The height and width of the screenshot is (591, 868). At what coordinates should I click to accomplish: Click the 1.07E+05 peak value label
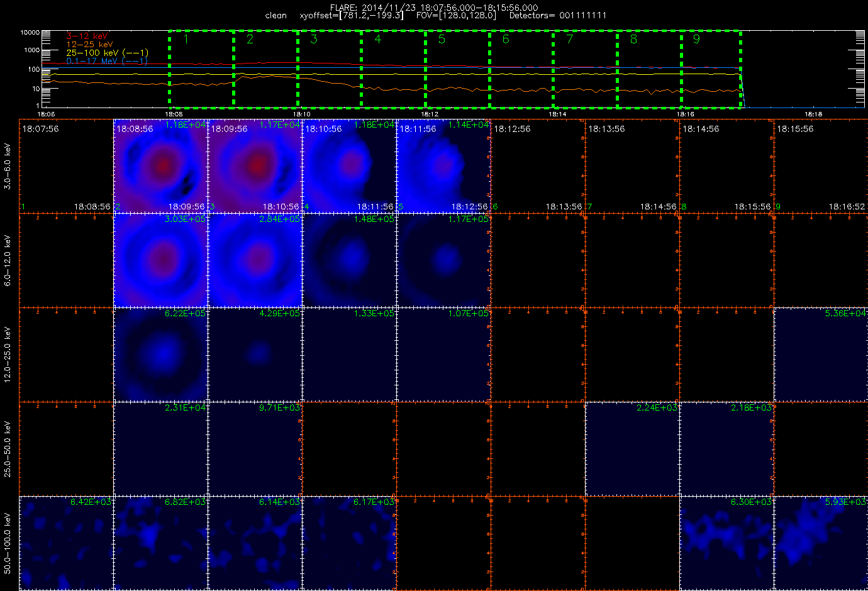tap(469, 313)
